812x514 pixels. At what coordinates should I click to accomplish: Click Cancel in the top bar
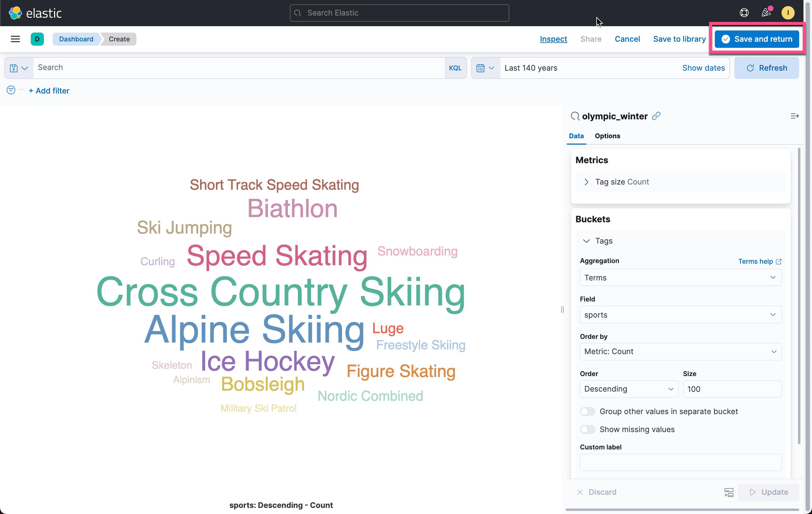tap(627, 39)
